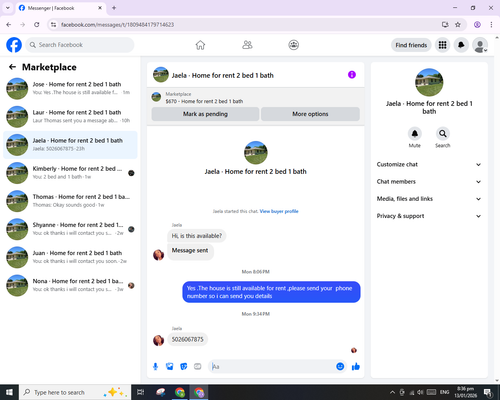Select the Messenger | Facebook tab

tap(60, 8)
